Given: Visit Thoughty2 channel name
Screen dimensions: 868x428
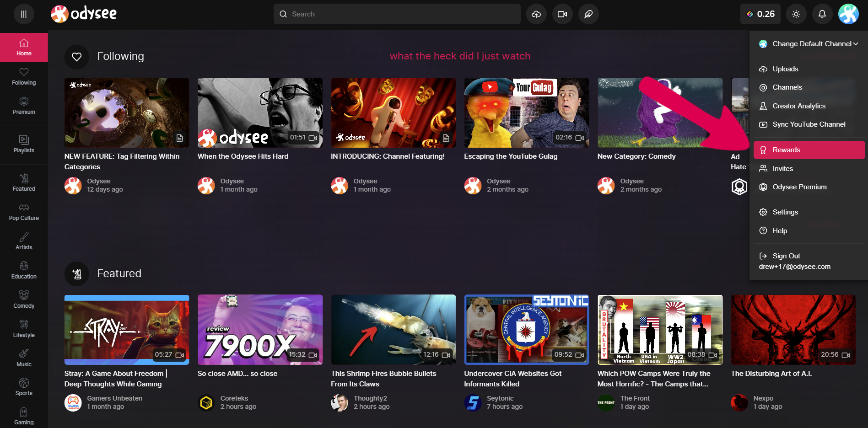Looking at the screenshot, I should tap(370, 398).
